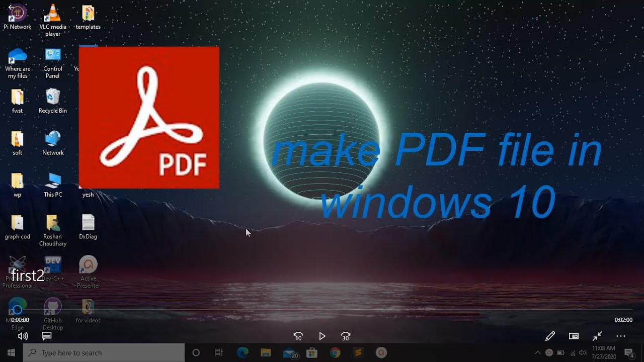Select the Dev-C++ shortcut
Image resolution: width=644 pixels, height=362 pixels.
pos(53,268)
